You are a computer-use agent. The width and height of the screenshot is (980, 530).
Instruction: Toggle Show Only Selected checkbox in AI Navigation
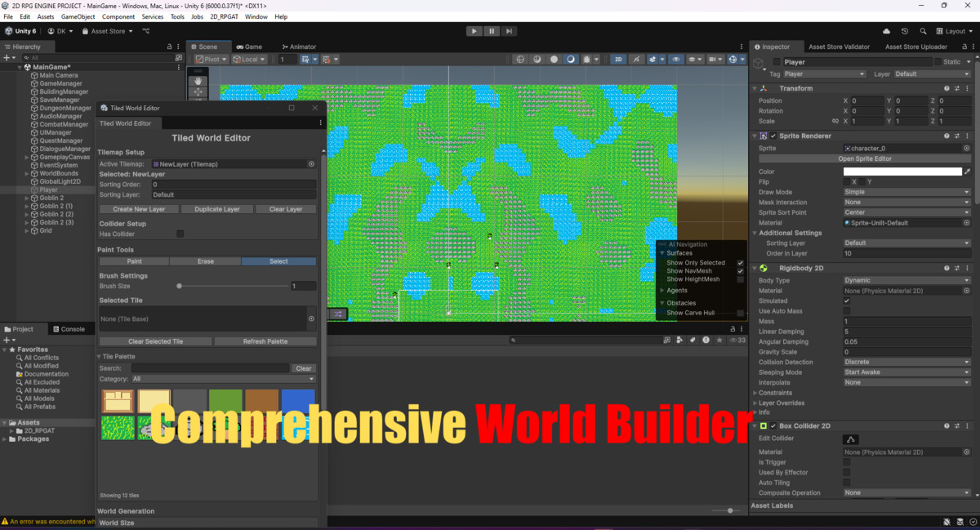(740, 263)
